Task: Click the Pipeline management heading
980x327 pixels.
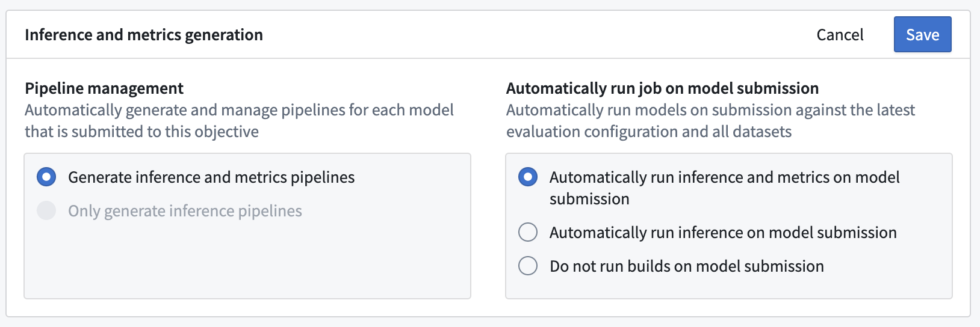Action: coord(104,88)
